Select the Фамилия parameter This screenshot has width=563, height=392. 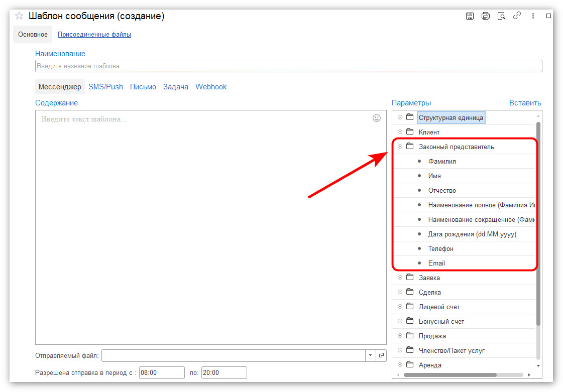point(442,162)
